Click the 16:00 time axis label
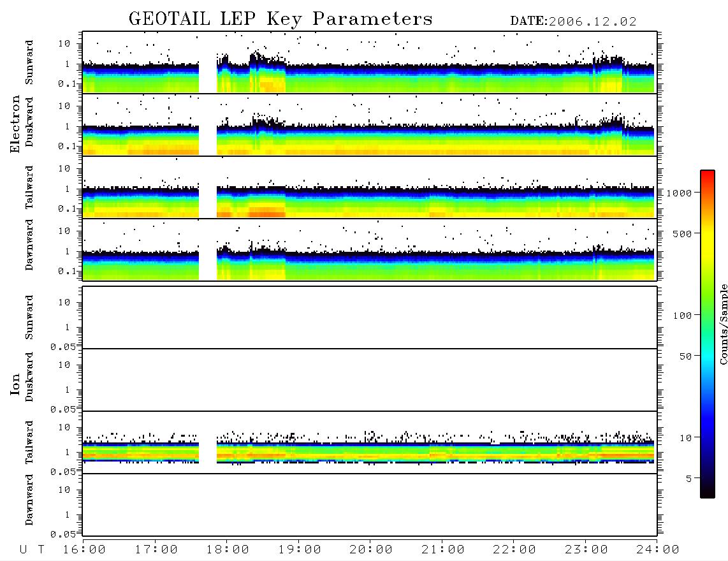 coord(85,550)
